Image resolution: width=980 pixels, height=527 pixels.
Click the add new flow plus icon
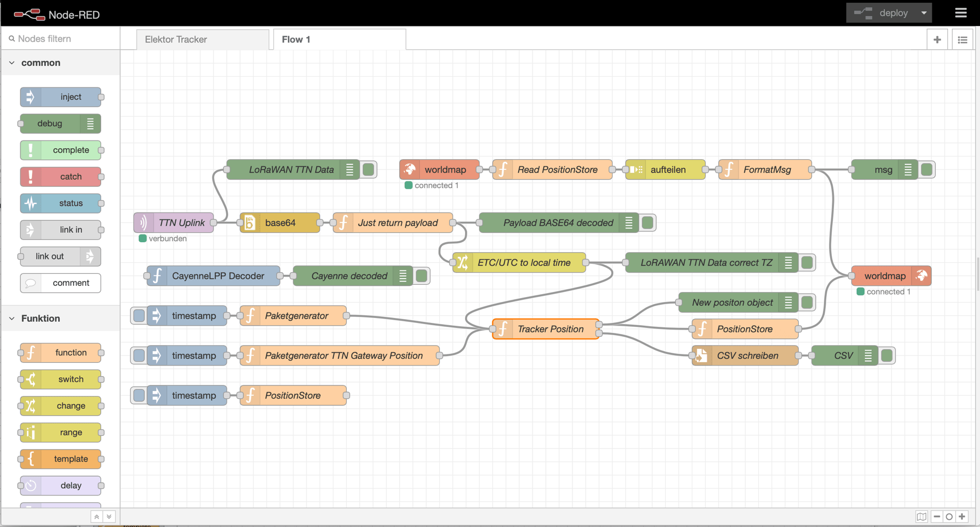(x=937, y=39)
